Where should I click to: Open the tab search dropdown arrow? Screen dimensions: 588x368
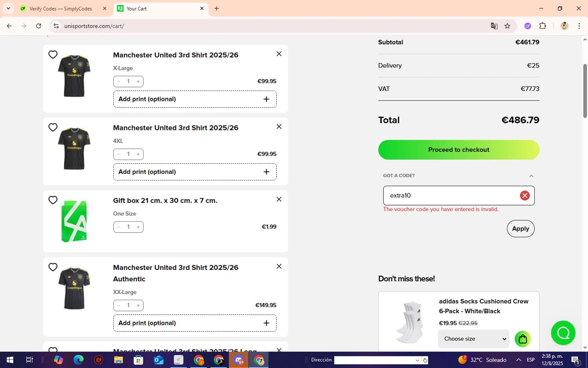(8, 8)
